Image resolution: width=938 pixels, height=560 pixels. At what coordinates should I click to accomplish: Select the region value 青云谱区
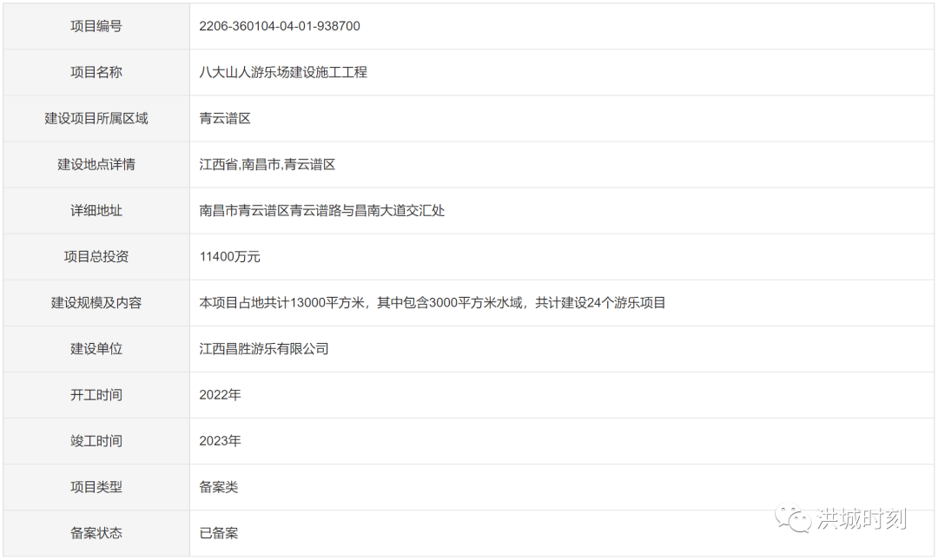point(225,118)
